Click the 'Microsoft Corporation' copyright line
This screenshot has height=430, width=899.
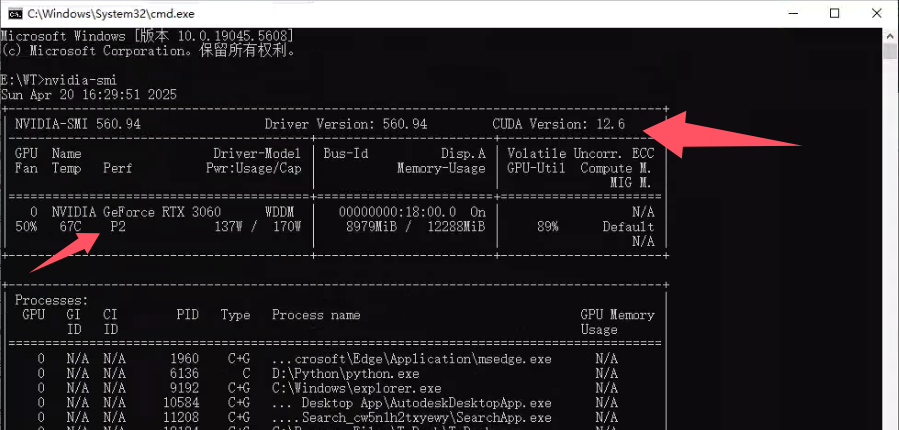tap(148, 50)
